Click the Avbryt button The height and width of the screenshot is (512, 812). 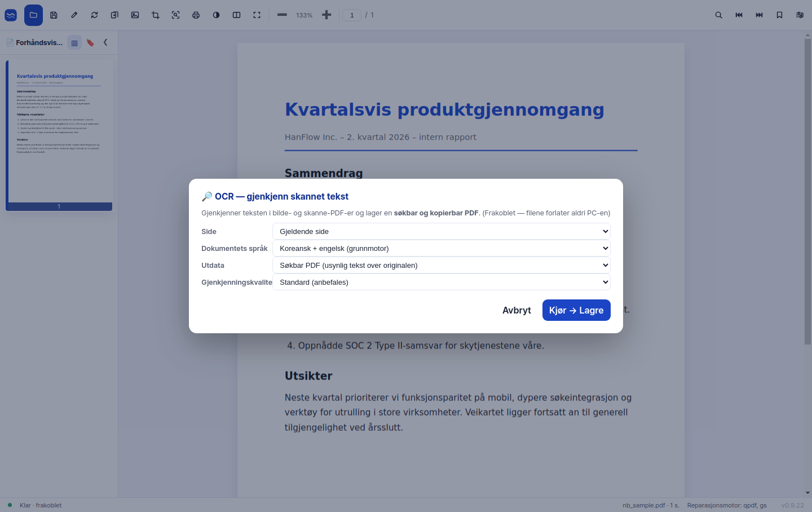tap(517, 310)
